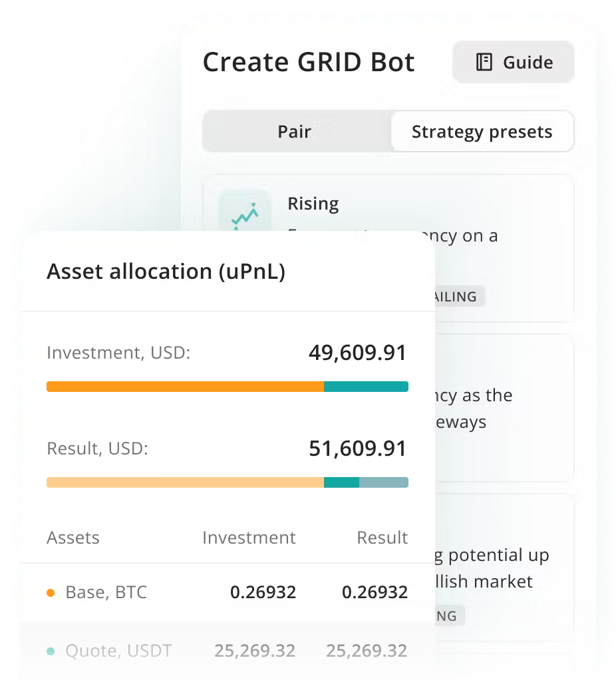This screenshot has width=616, height=694.
Task: Click the book icon in Guide button
Action: 484,63
